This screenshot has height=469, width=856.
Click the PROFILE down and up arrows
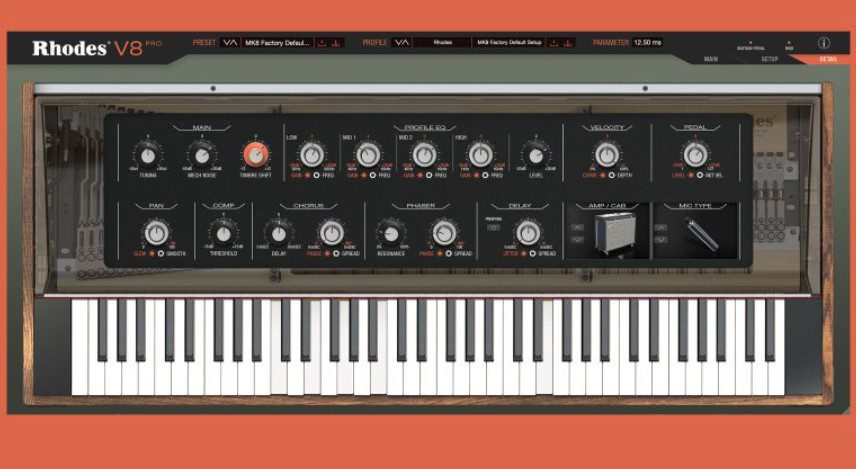(x=401, y=43)
